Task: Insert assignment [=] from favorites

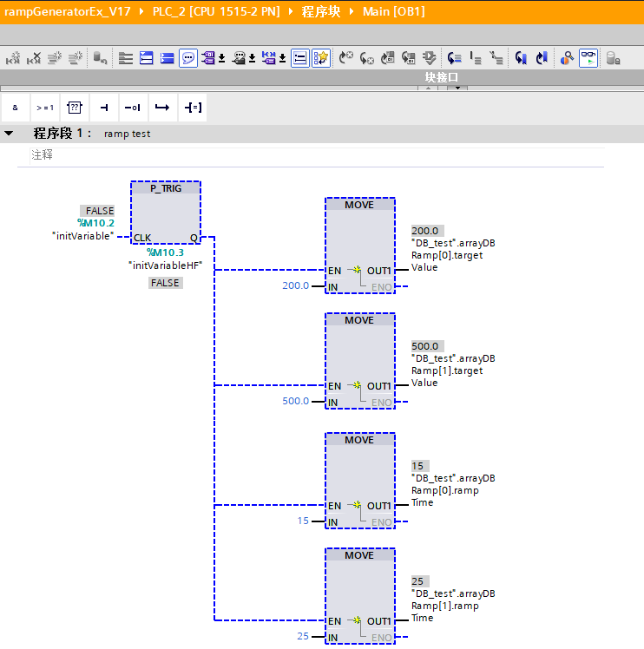Action: pos(193,108)
